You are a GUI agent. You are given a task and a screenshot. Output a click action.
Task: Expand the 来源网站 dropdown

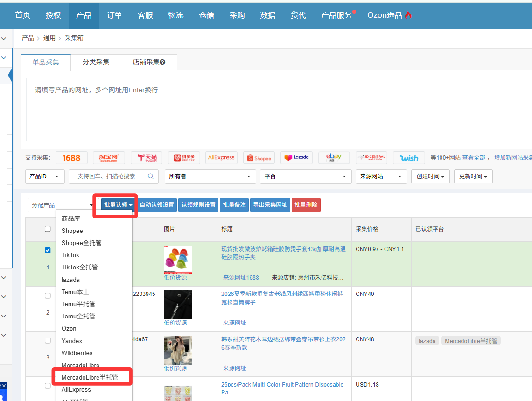pyautogui.click(x=381, y=176)
